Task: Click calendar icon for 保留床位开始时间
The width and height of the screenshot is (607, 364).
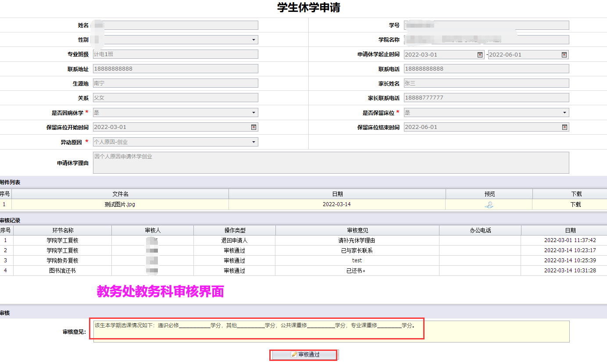Action: point(254,127)
